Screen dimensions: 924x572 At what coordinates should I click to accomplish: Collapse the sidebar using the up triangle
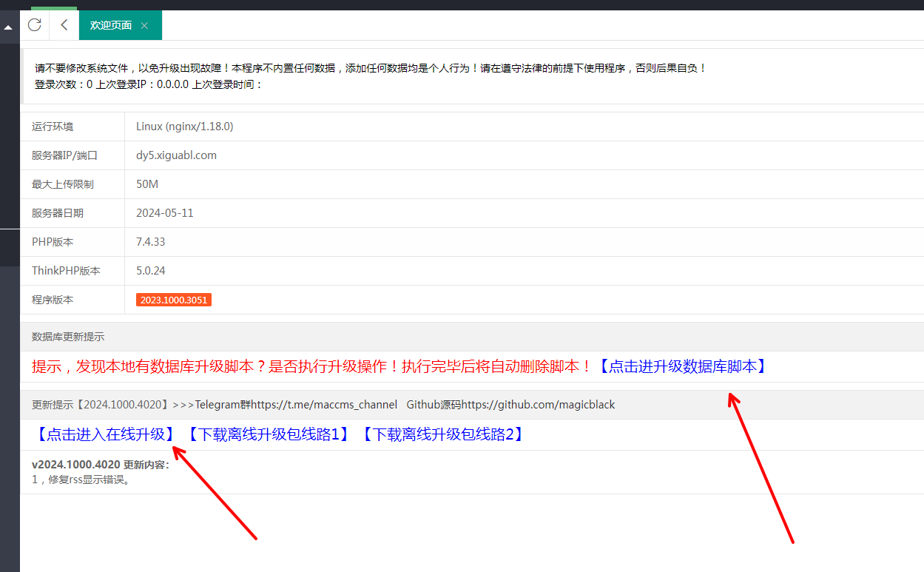pyautogui.click(x=9, y=28)
